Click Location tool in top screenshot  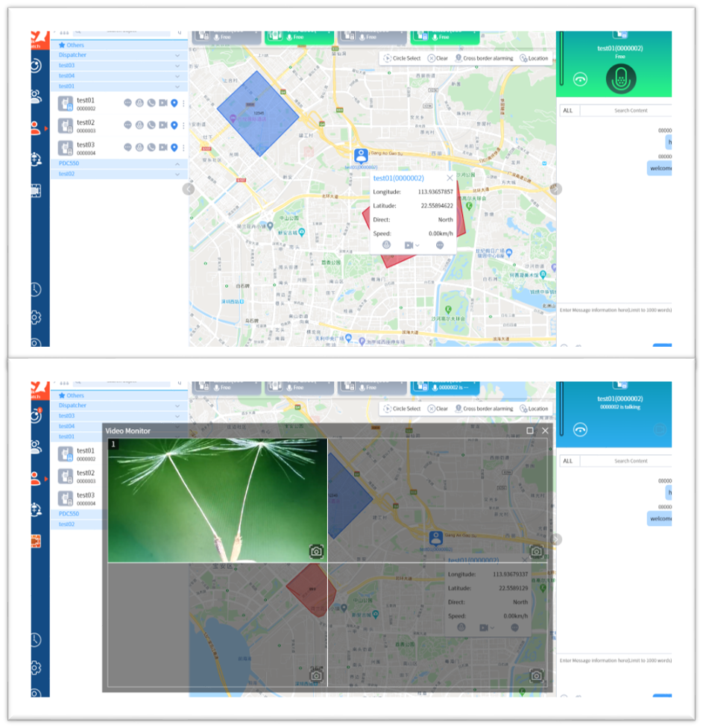click(x=534, y=58)
